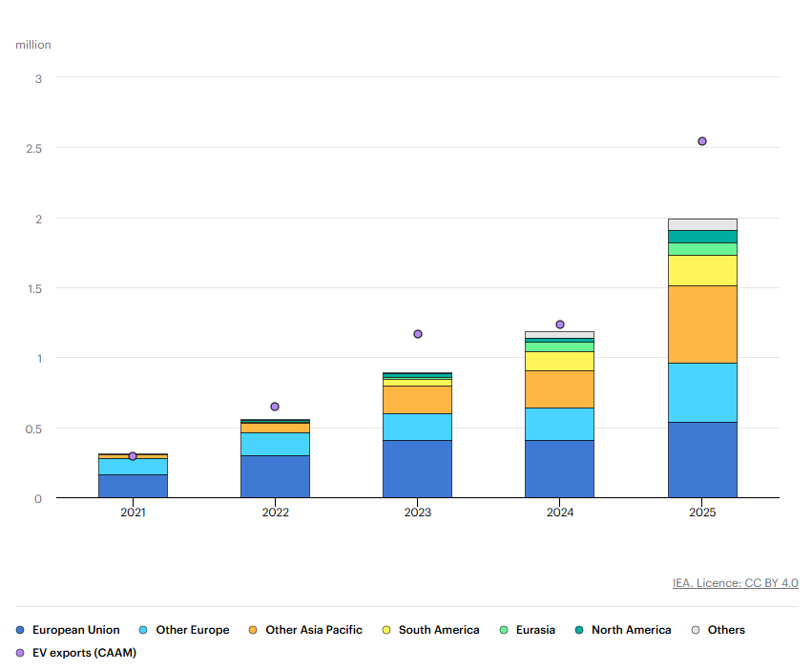Click 2024 Eurasia light green segment
This screenshot has width=812, height=670.
pos(560,347)
